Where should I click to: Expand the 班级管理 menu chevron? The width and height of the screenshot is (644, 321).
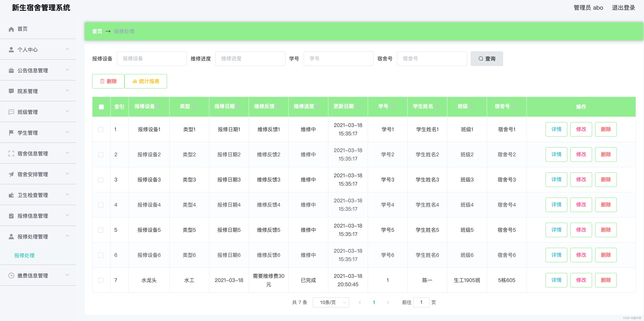pyautogui.click(x=67, y=111)
